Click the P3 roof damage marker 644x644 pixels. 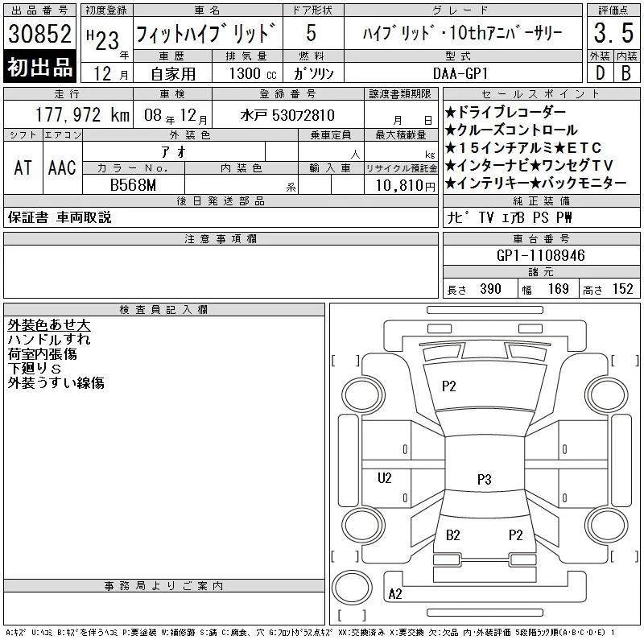pyautogui.click(x=484, y=479)
